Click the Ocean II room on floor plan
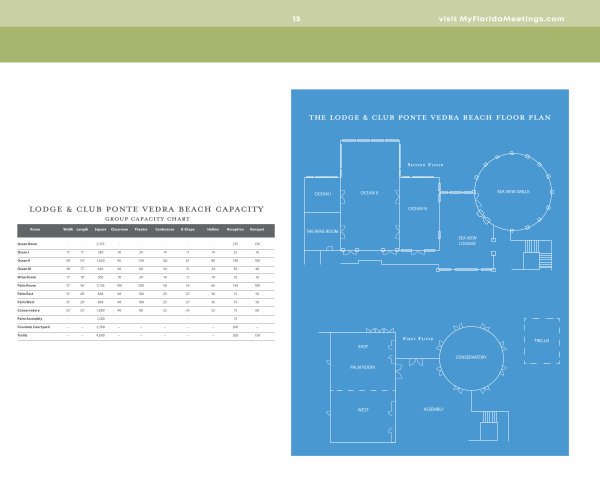600x492 pixels. pos(370,193)
